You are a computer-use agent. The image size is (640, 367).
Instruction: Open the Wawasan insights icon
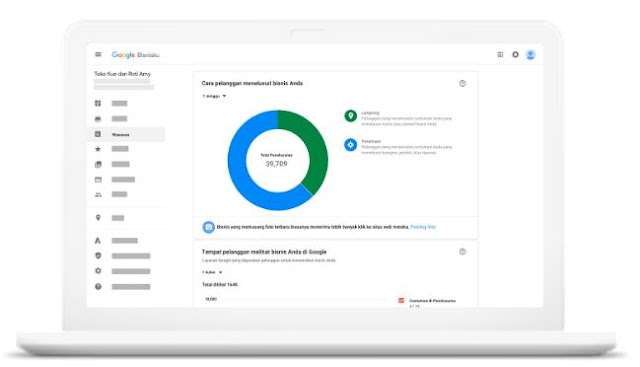98,134
